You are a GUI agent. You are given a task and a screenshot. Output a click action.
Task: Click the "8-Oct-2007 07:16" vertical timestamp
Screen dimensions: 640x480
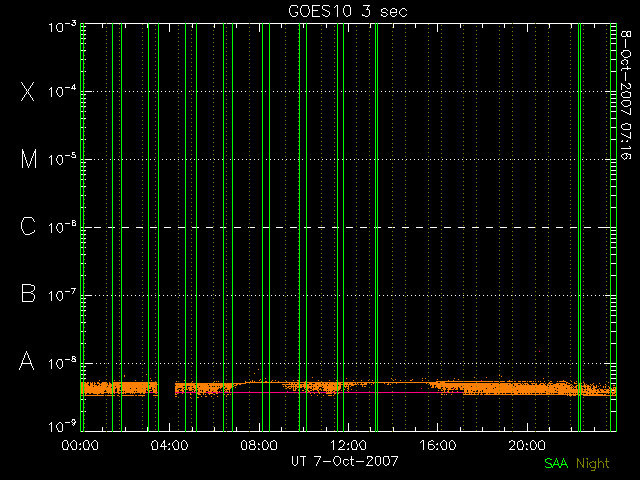pos(626,95)
